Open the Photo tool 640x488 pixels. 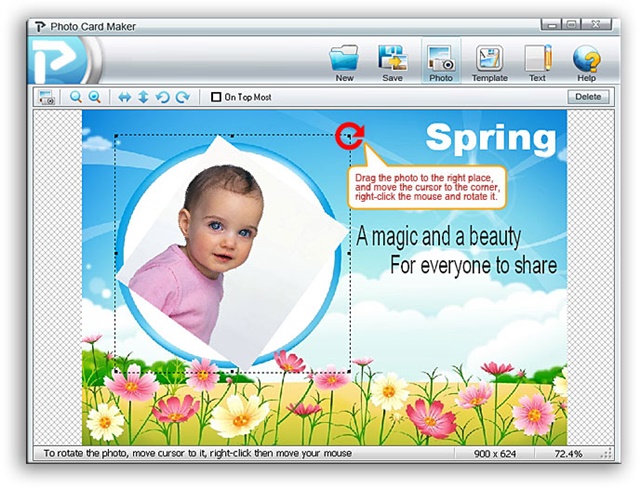(440, 59)
